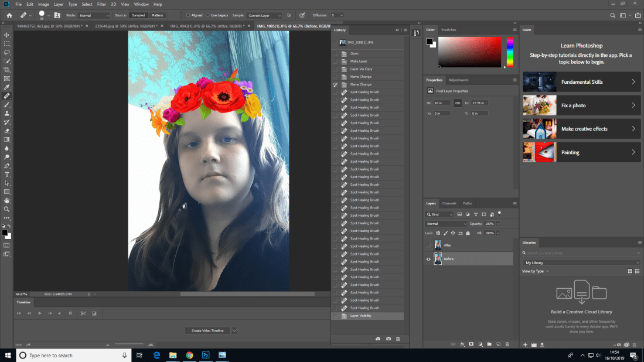The width and height of the screenshot is (644, 362).
Task: Choose the Zoom tool
Action: [7, 209]
